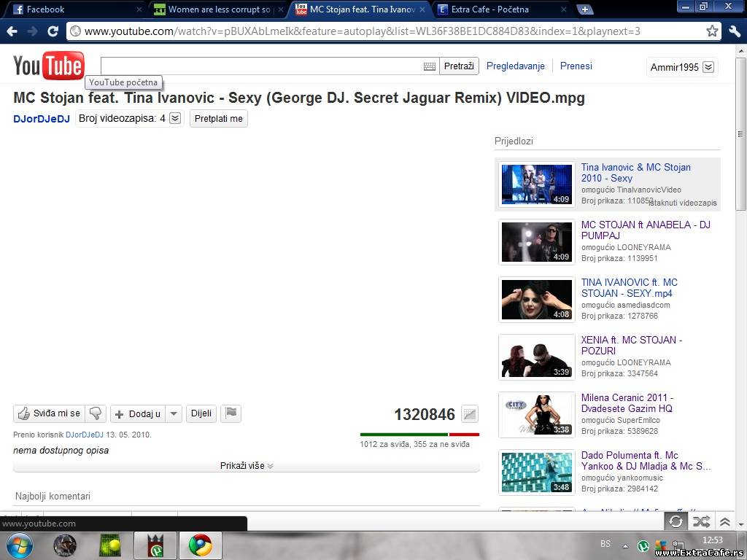
Task: Switch to Women are less corrupt tab
Action: (x=217, y=9)
